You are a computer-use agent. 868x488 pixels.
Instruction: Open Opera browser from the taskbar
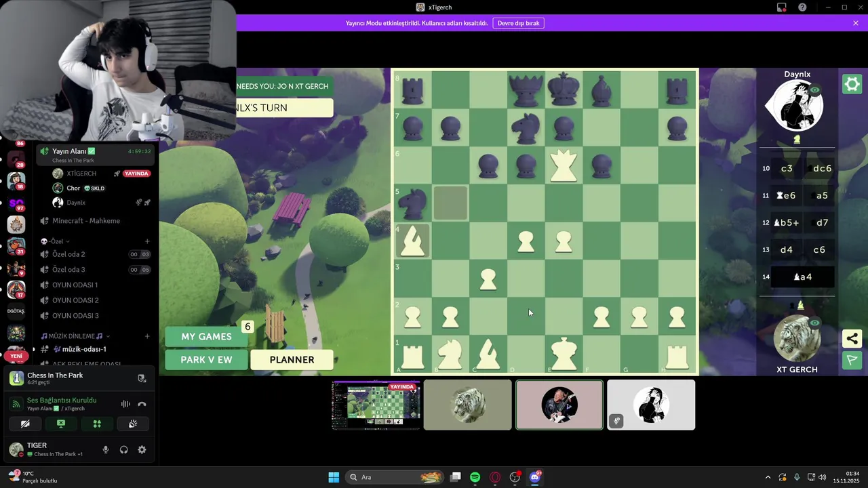click(x=495, y=477)
